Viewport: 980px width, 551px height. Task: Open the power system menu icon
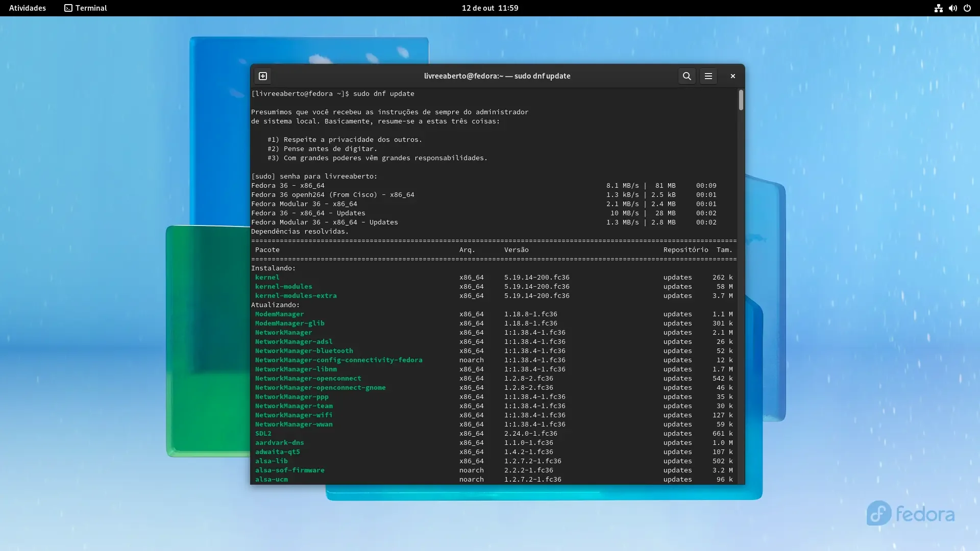tap(967, 8)
